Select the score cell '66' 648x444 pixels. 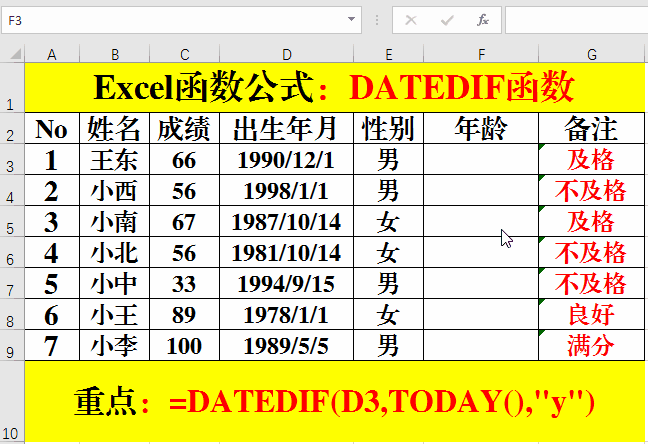point(184,159)
